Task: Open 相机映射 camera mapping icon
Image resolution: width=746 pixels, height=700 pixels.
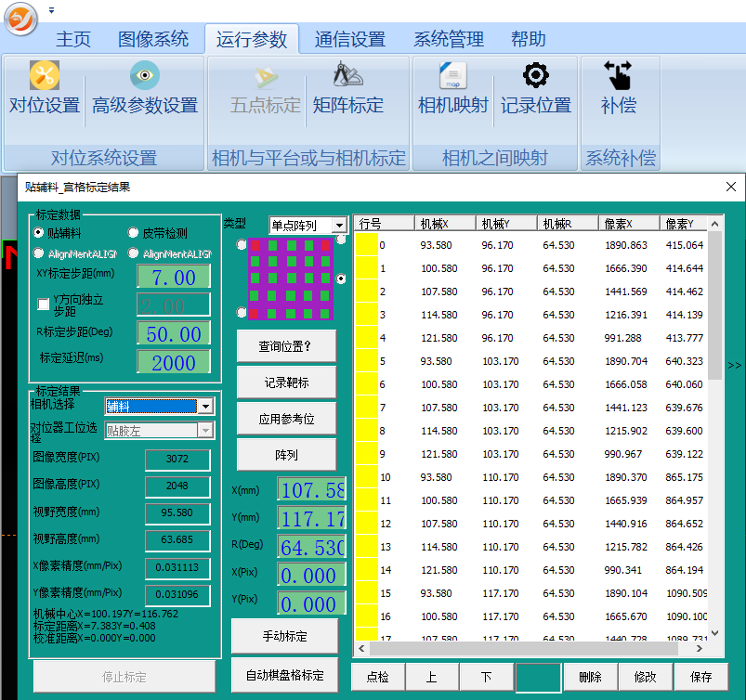Action: [452, 75]
